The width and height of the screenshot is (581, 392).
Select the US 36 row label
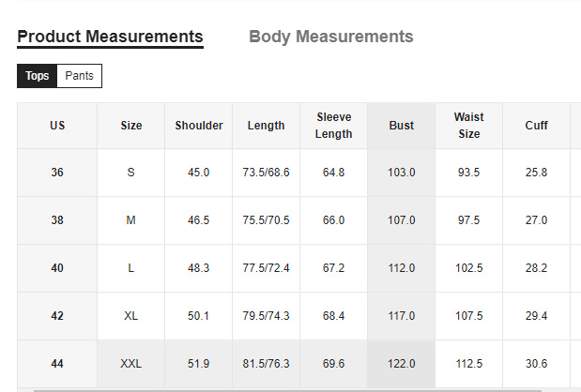pos(57,173)
